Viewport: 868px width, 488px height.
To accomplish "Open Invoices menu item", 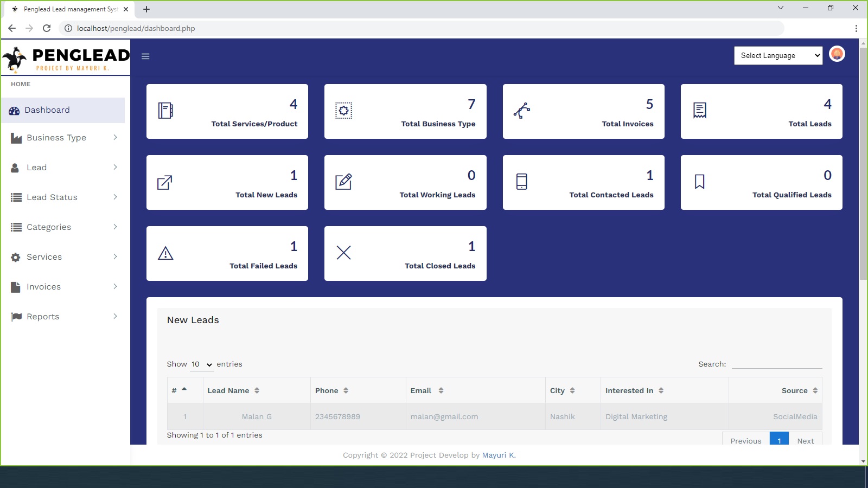I will tap(63, 287).
